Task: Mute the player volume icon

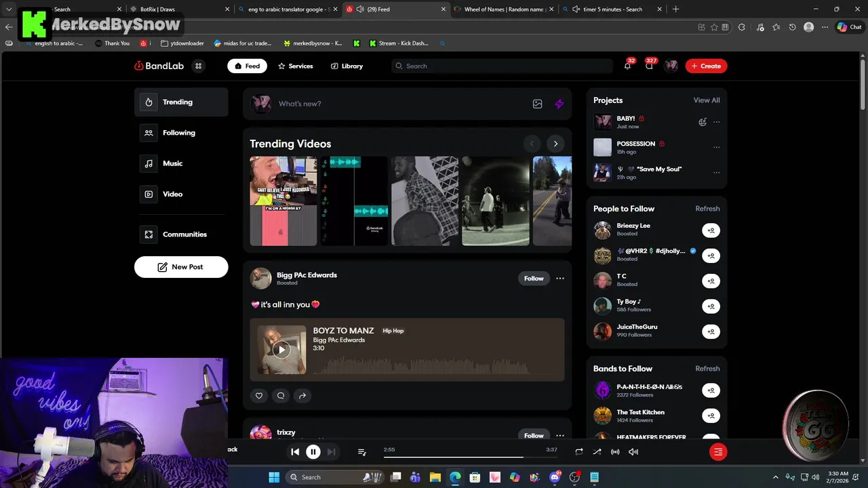Action: coord(633,452)
